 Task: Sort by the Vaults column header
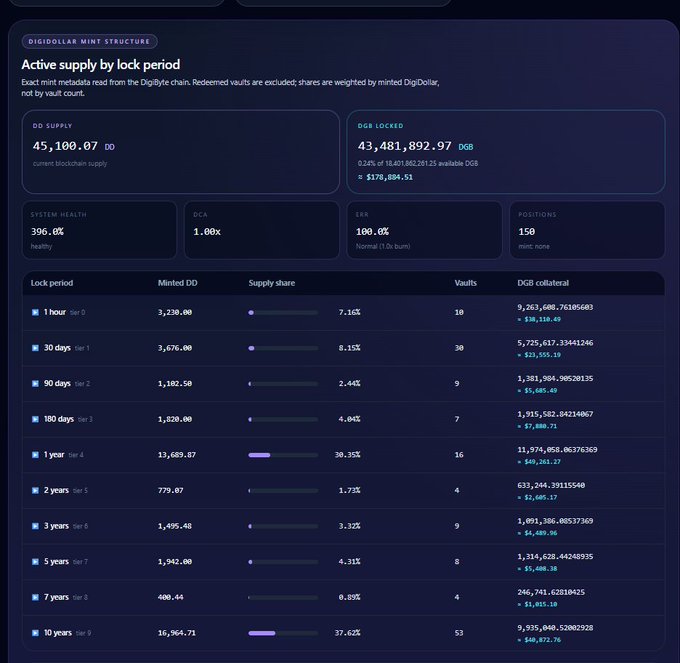[465, 283]
